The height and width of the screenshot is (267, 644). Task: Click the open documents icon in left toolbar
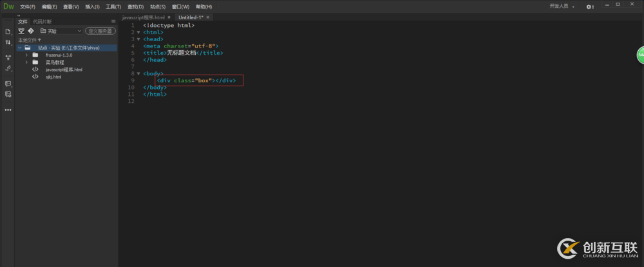(x=8, y=32)
